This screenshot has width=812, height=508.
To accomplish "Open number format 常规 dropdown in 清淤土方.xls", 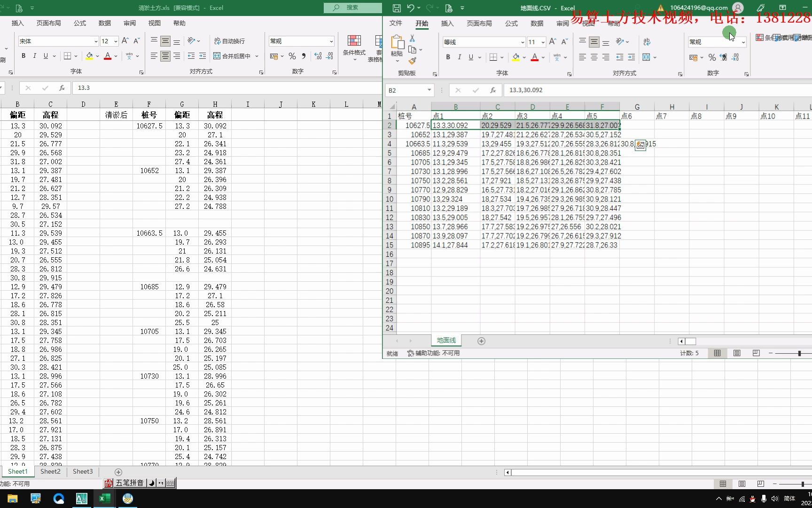I will pos(331,41).
